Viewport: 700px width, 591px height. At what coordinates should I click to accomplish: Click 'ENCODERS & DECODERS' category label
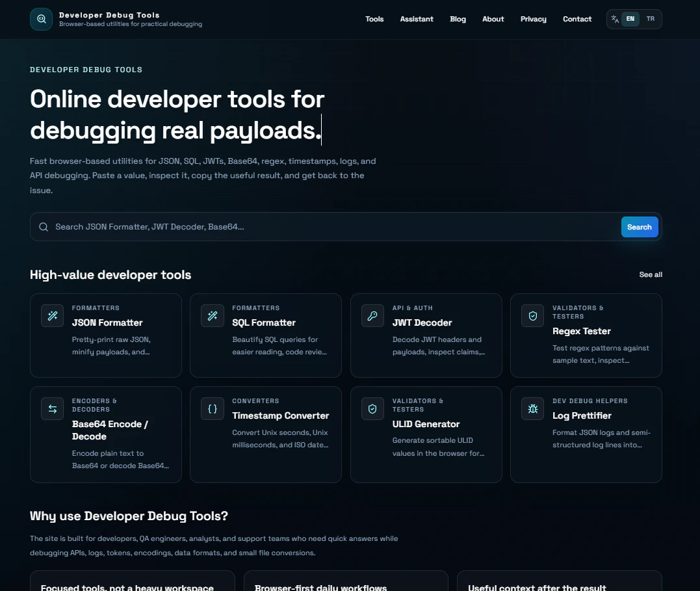pos(94,405)
